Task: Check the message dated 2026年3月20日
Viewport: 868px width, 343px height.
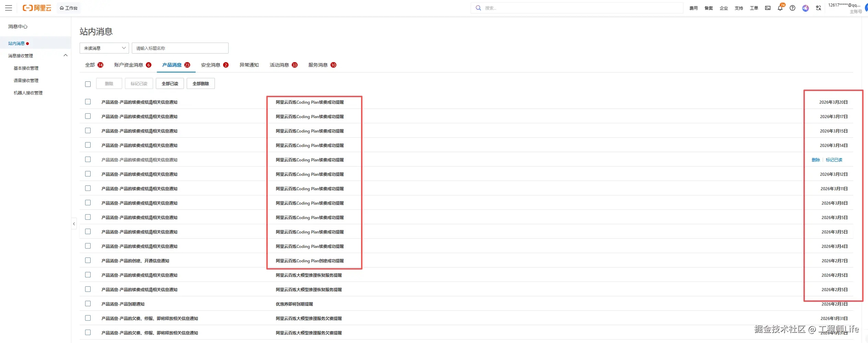Action: click(88, 102)
